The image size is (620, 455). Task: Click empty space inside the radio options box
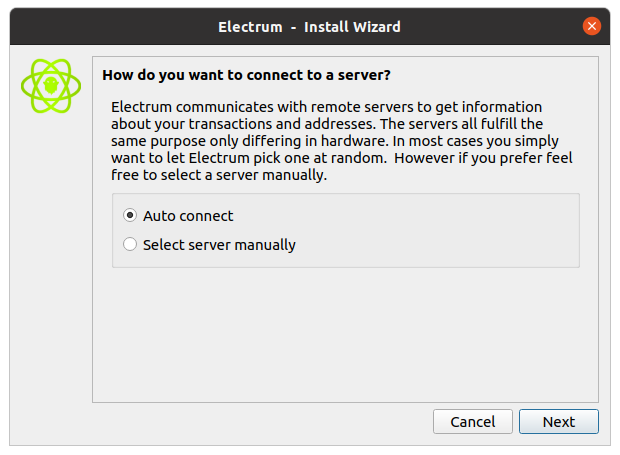coord(450,230)
